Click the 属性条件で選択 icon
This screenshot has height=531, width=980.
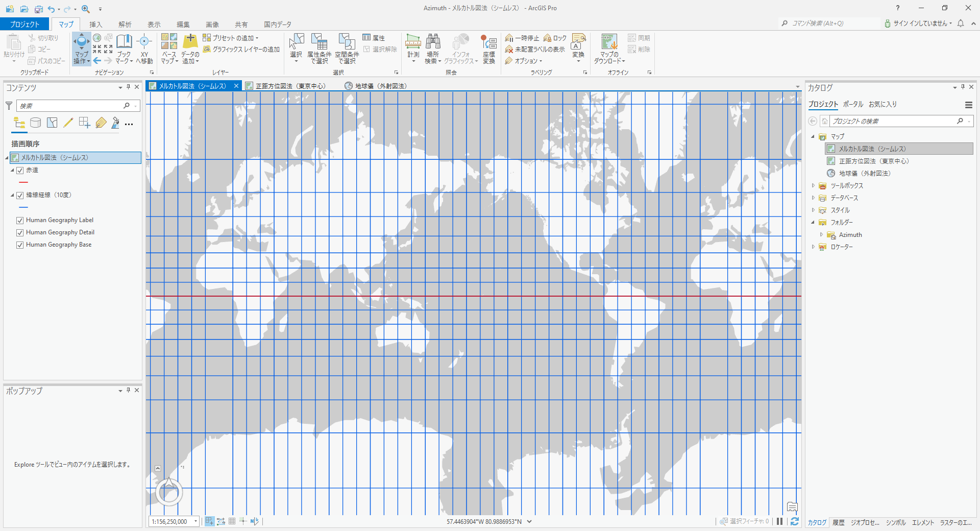pyautogui.click(x=320, y=42)
